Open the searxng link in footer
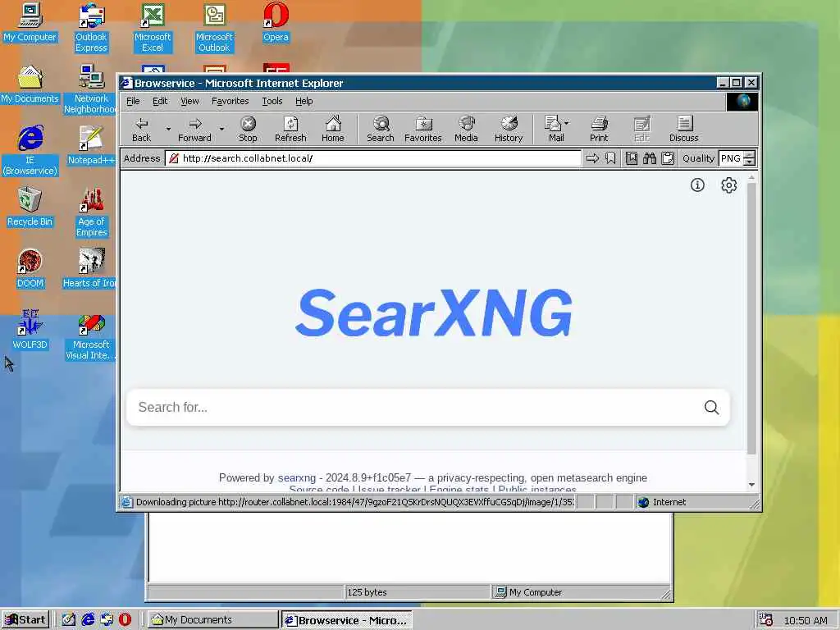This screenshot has height=630, width=840. pyautogui.click(x=297, y=478)
